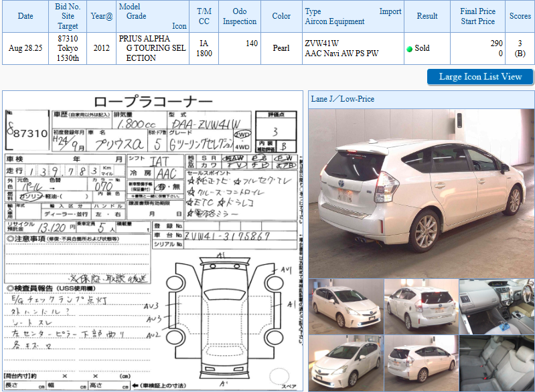Click the Large Icon List View button
The width and height of the screenshot is (535, 392).
coord(480,76)
